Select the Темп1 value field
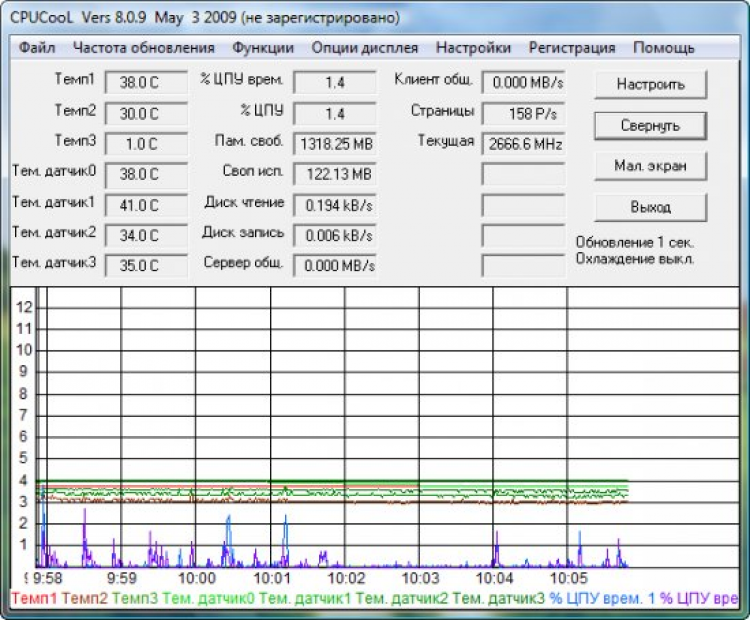Viewport: 750px width, 620px height. coord(145,83)
